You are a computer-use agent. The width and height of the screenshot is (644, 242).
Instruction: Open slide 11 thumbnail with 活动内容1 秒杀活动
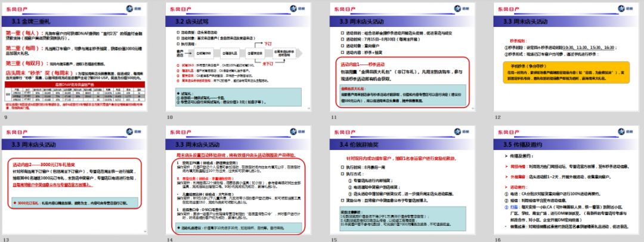402,57
